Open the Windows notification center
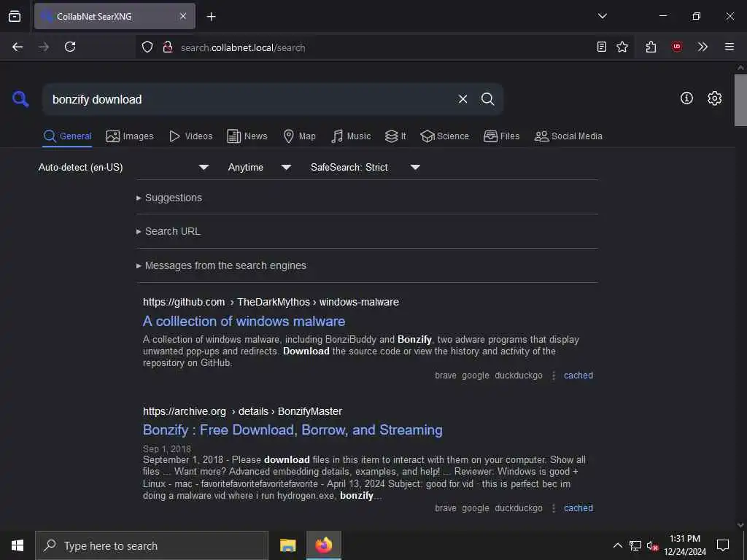 click(x=723, y=545)
